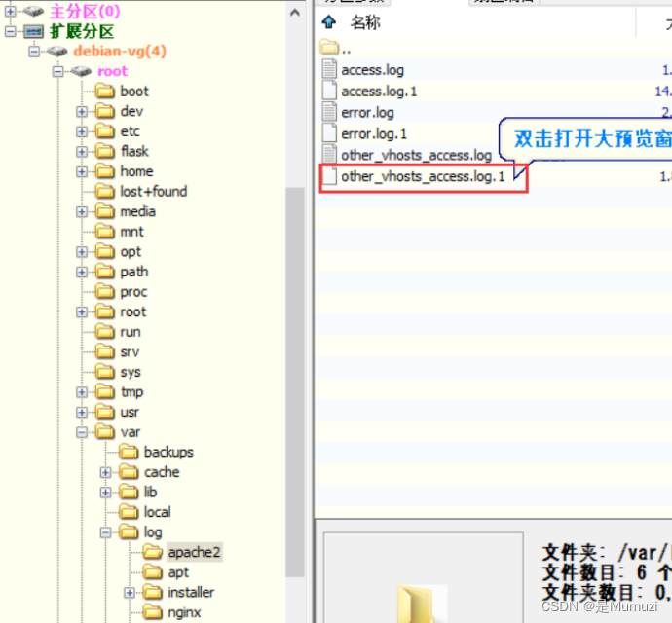
Task: Collapse the 扩展分区 tree node
Action: point(11,31)
